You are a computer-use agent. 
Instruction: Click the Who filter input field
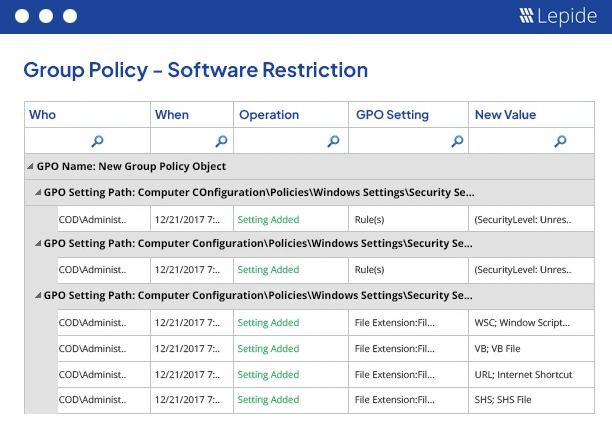[x=87, y=141]
